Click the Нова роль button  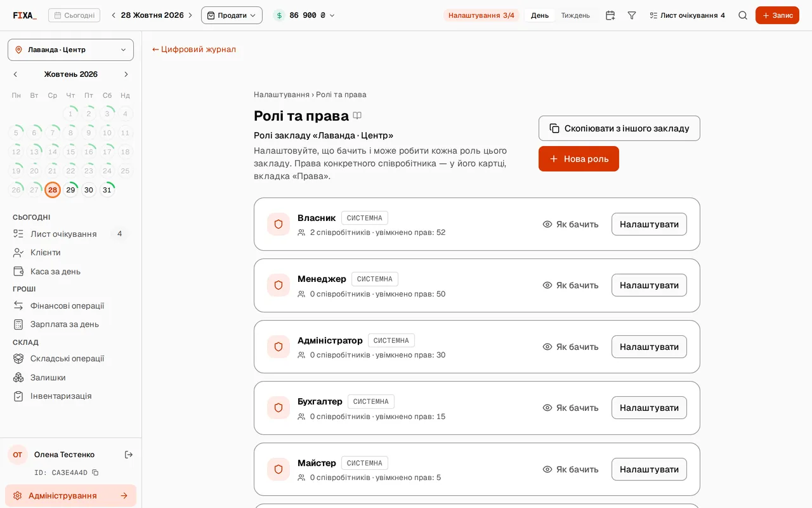click(x=579, y=159)
